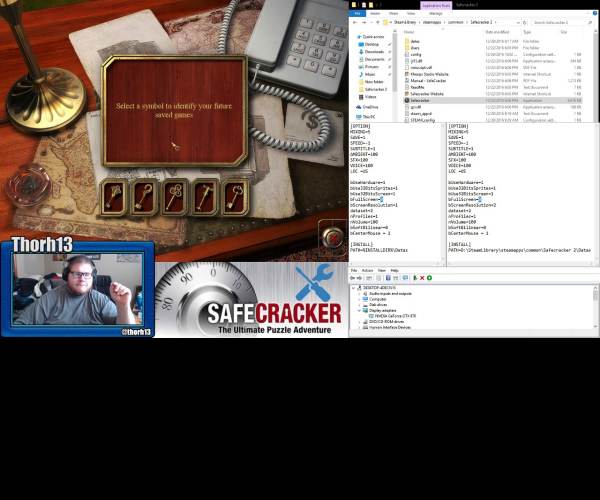
Task: Open Device Manager File menu
Action: (354, 270)
